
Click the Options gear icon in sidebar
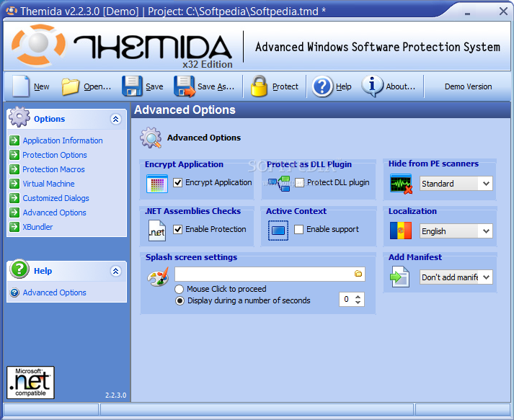click(x=19, y=117)
